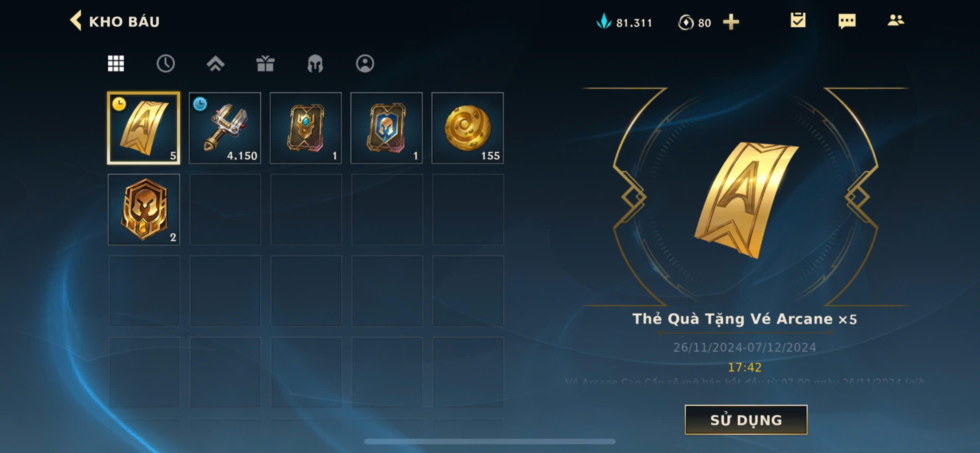Switch to the champion helmet tab
The height and width of the screenshot is (453, 980).
tap(315, 63)
